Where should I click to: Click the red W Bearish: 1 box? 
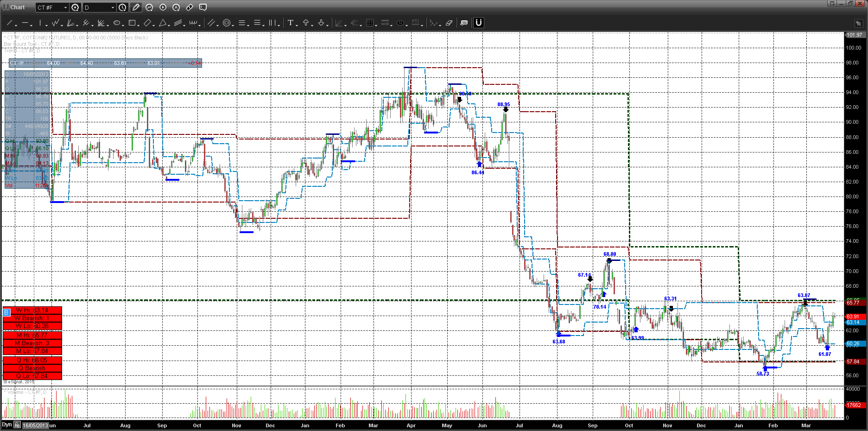pyautogui.click(x=32, y=318)
